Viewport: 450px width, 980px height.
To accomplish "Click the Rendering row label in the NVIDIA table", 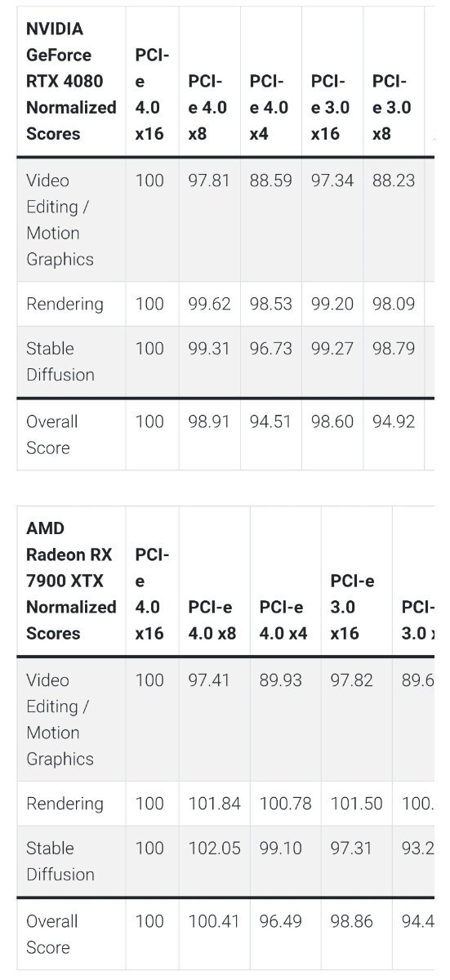I will (65, 305).
